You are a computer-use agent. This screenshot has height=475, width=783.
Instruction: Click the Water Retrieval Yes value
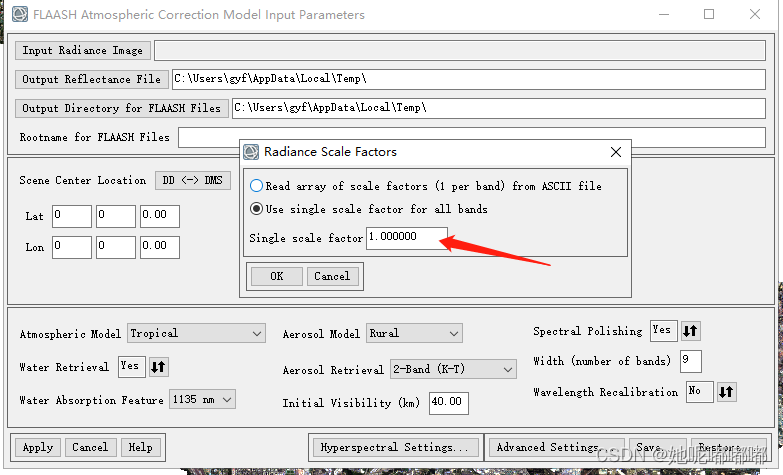(x=132, y=367)
